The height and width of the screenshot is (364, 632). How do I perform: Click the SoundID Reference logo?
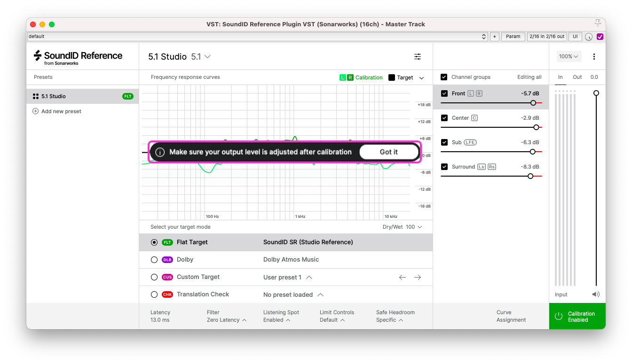coord(78,57)
